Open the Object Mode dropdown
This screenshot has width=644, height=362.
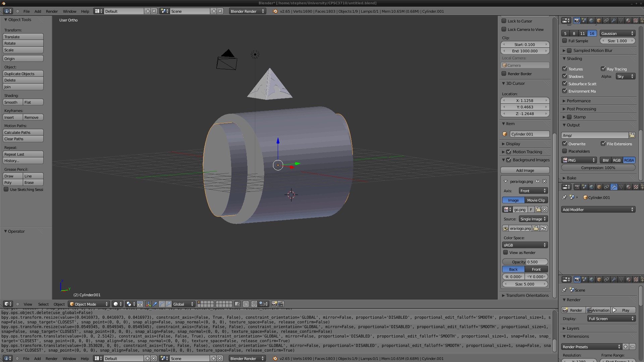tap(89, 304)
